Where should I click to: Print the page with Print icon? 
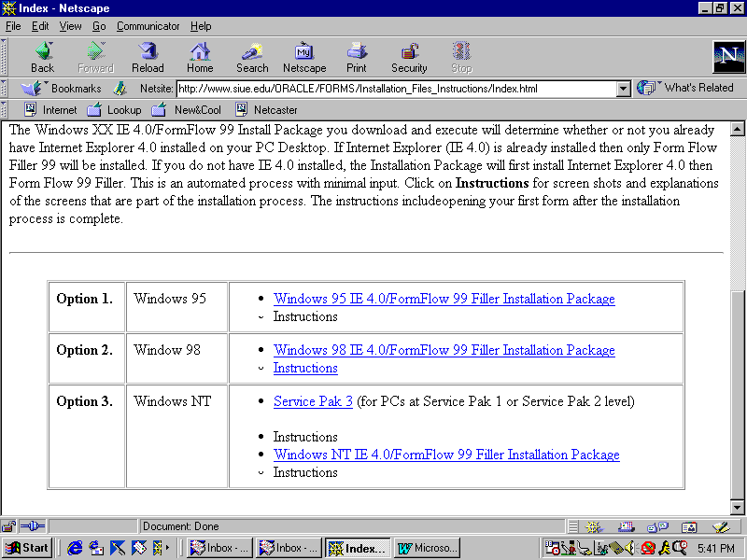coord(357,56)
